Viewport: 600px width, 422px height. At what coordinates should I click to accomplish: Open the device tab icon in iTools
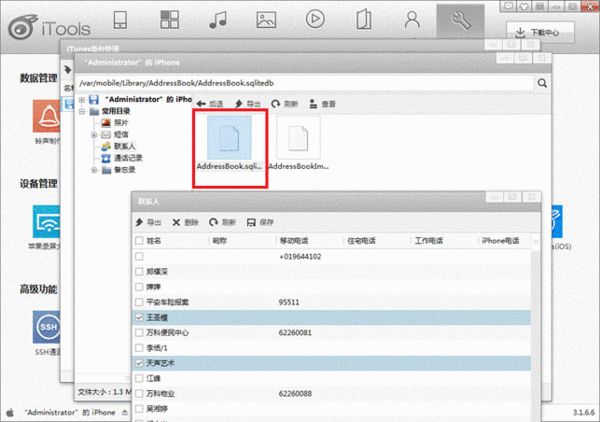(x=120, y=20)
